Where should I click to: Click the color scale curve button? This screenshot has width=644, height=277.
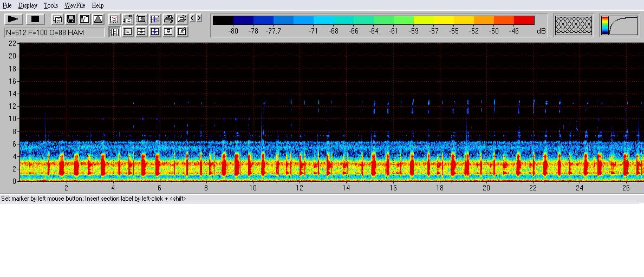tap(619, 25)
